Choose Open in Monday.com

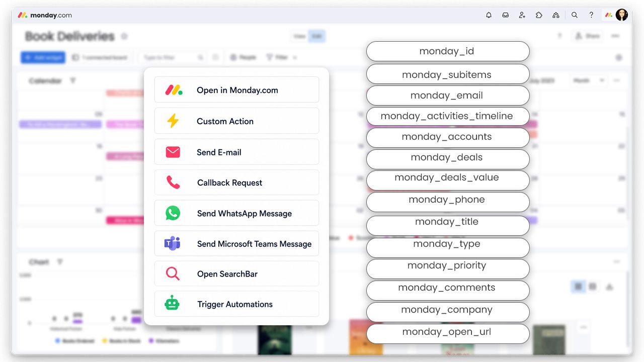[236, 90]
